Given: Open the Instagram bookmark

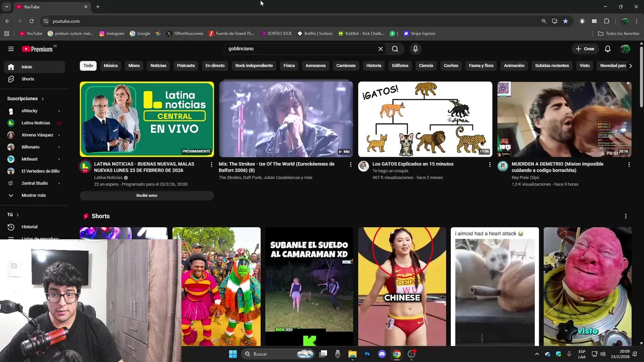Looking at the screenshot, I should point(112,34).
